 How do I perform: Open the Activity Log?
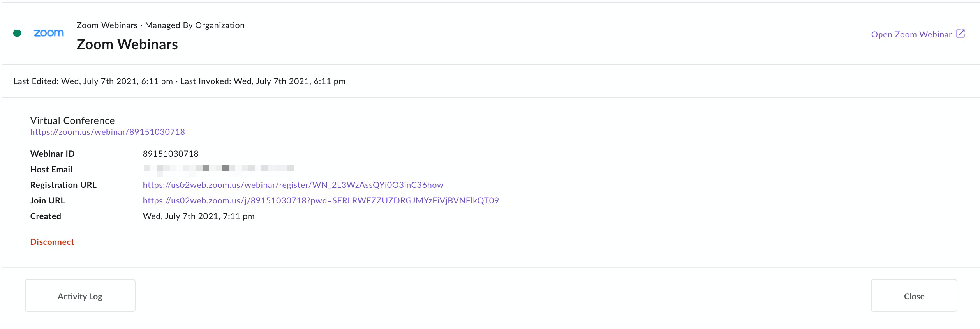[80, 295]
